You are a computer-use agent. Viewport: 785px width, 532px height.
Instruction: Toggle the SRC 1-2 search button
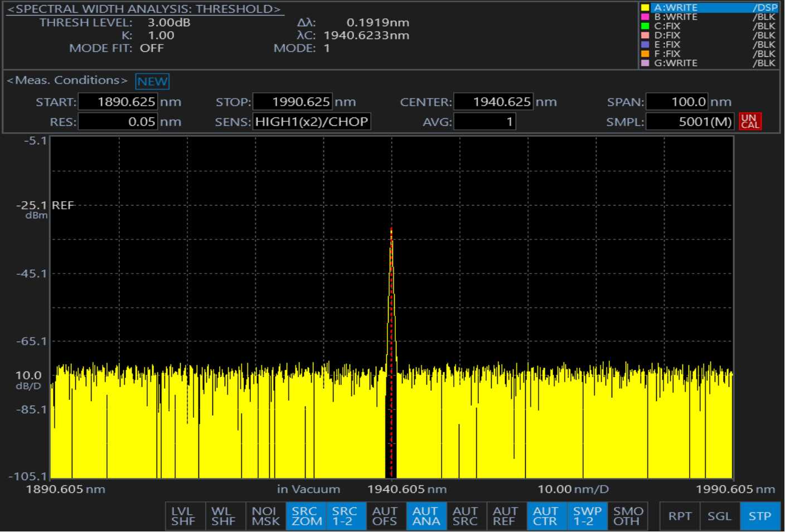[345, 516]
